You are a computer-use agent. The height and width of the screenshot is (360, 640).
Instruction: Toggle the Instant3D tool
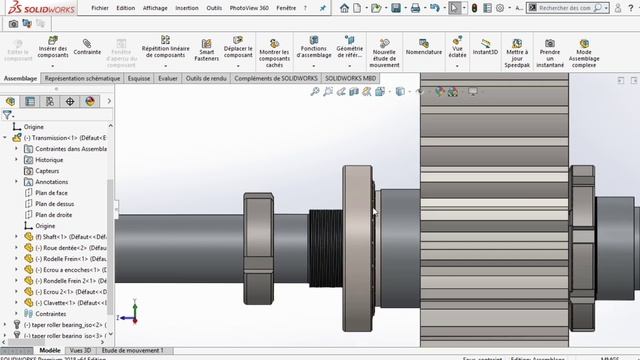point(485,47)
